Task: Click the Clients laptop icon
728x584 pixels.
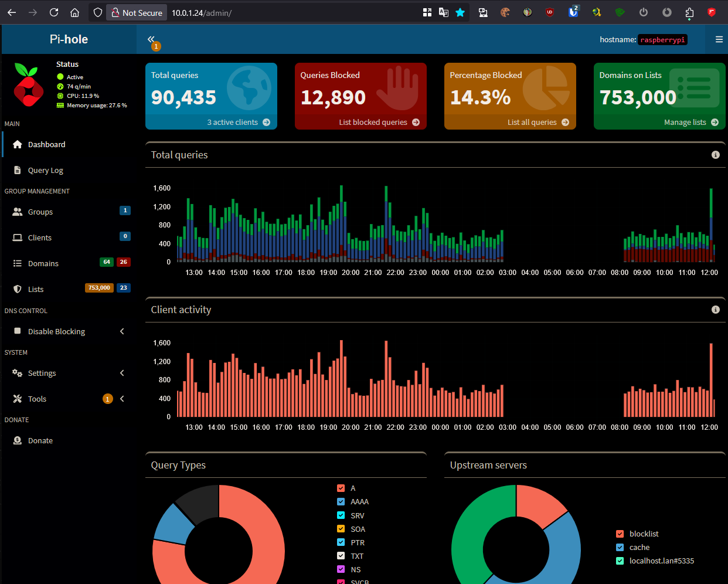Action: (18, 237)
